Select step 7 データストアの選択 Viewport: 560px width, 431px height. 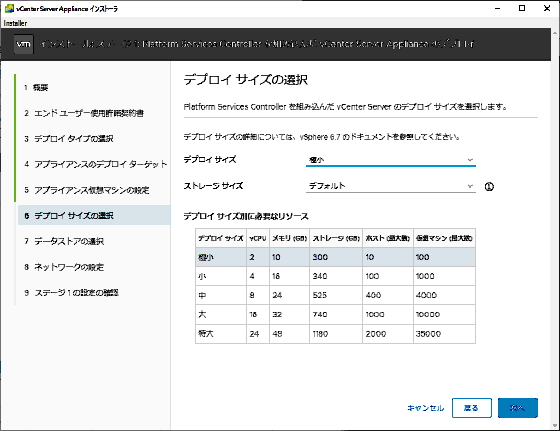64,241
